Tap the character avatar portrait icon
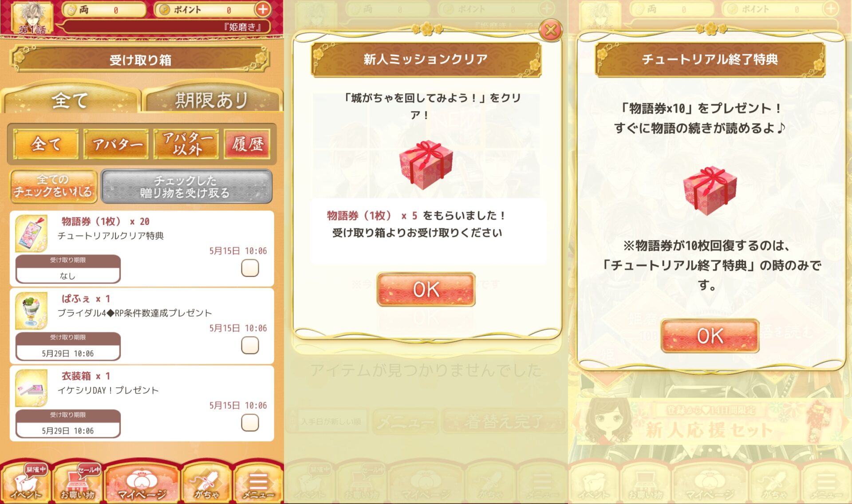Image resolution: width=852 pixels, height=504 pixels. click(32, 17)
